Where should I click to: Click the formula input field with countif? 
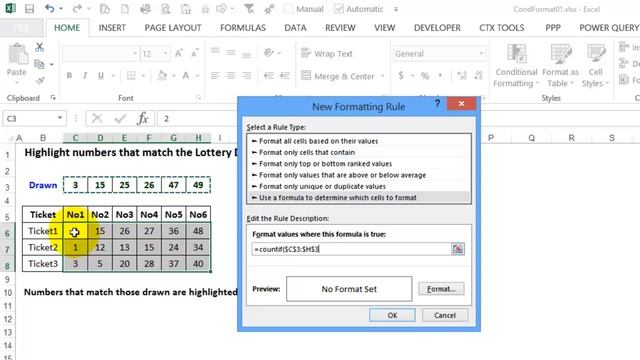(351, 249)
